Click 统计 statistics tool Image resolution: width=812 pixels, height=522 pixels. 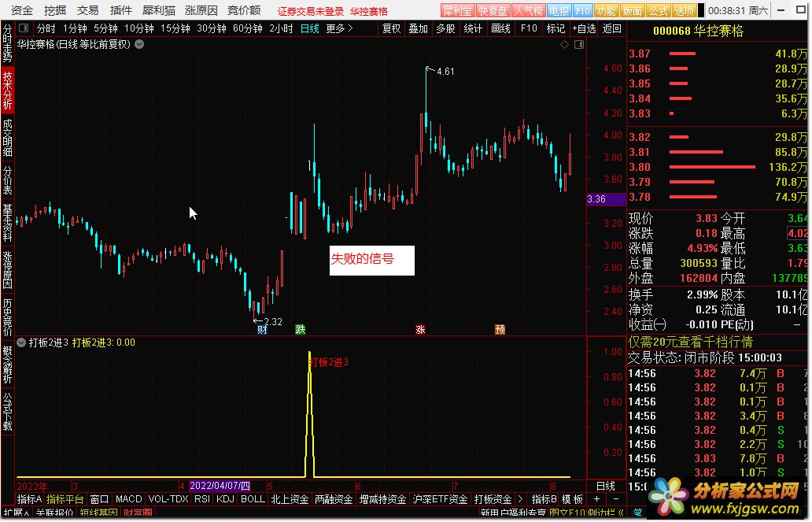pos(473,28)
